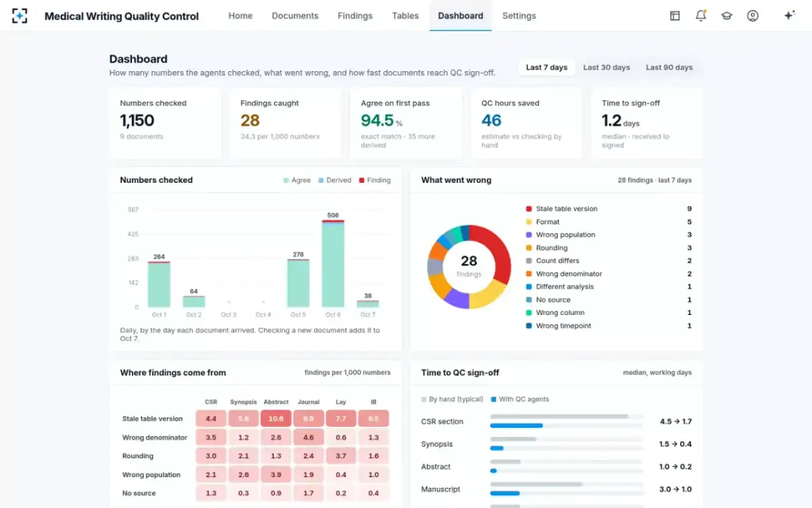Click the Oct 2 bar labeled 64
The width and height of the screenshot is (812, 508).
[x=194, y=301]
